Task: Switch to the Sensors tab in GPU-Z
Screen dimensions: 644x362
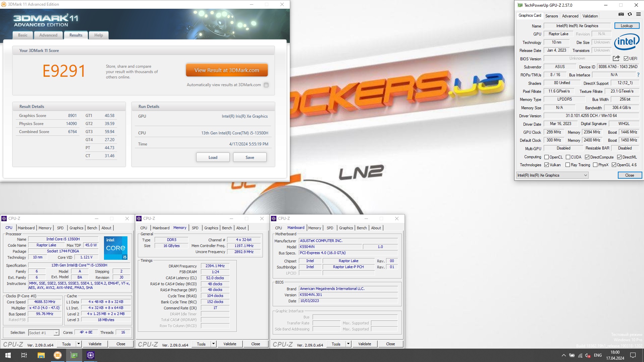Action: tap(551, 16)
